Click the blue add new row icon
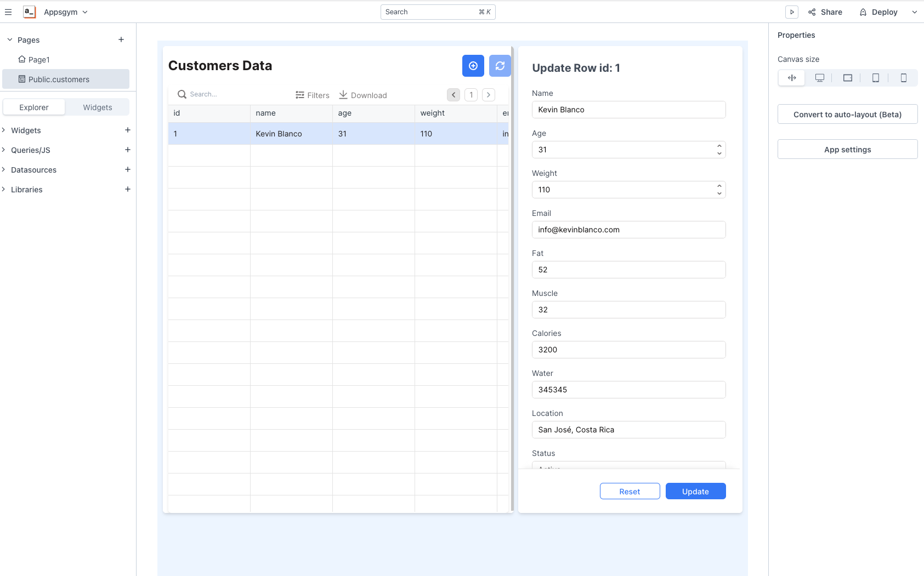 pos(473,66)
